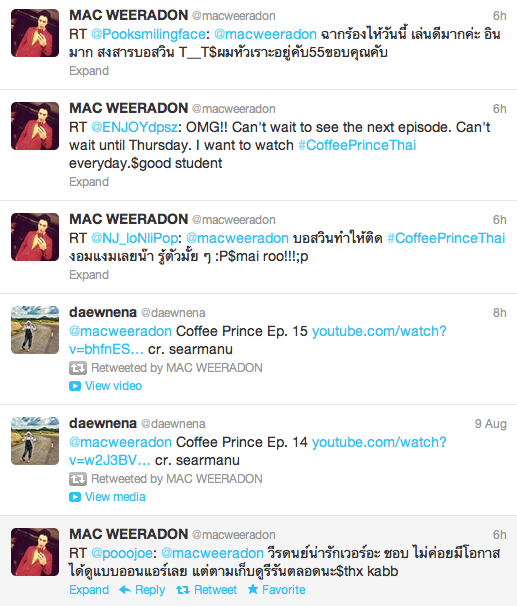Open the #CoffeePrinceThai hashtag in the @ENJOYdpsz tweet

(357, 145)
